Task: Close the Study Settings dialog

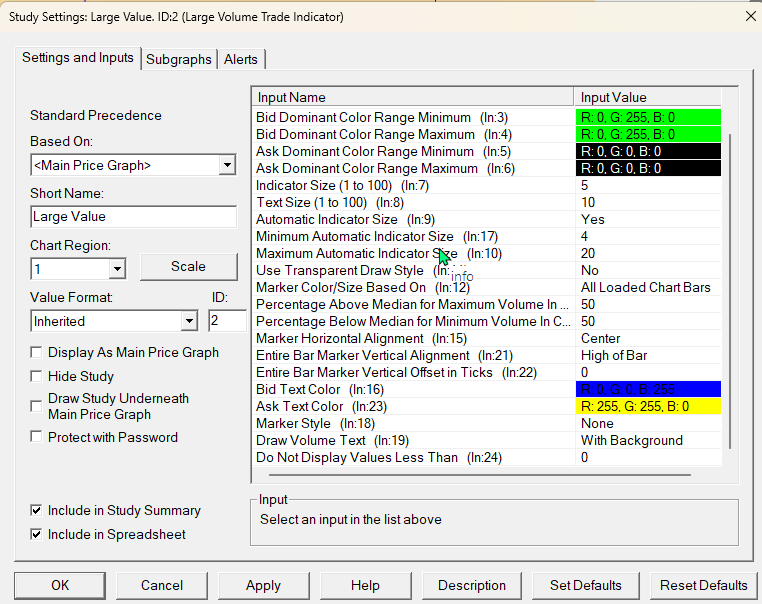Action: (x=750, y=16)
